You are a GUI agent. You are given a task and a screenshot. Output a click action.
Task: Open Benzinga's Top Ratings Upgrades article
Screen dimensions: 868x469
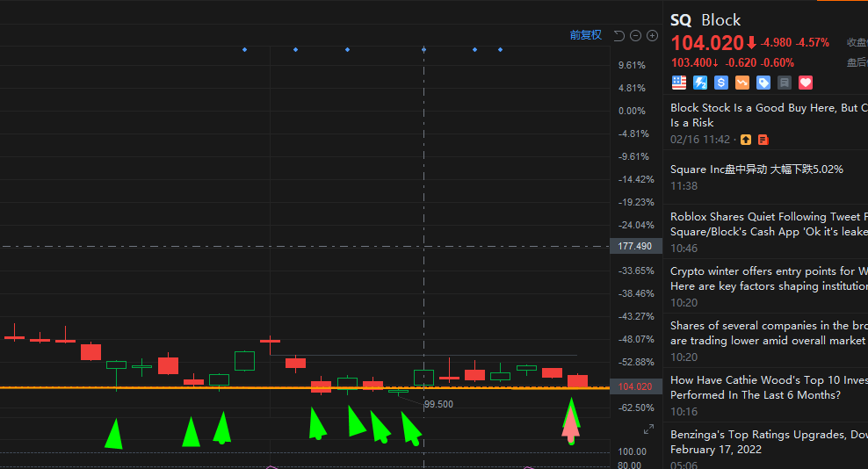[x=769, y=442]
